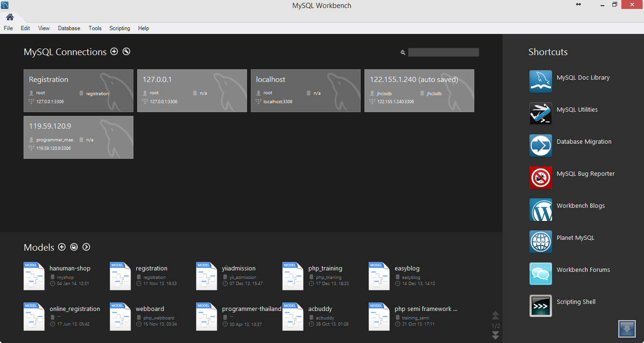The image size is (644, 343).
Task: Open the Workbench Forums chat icon
Action: [541, 274]
